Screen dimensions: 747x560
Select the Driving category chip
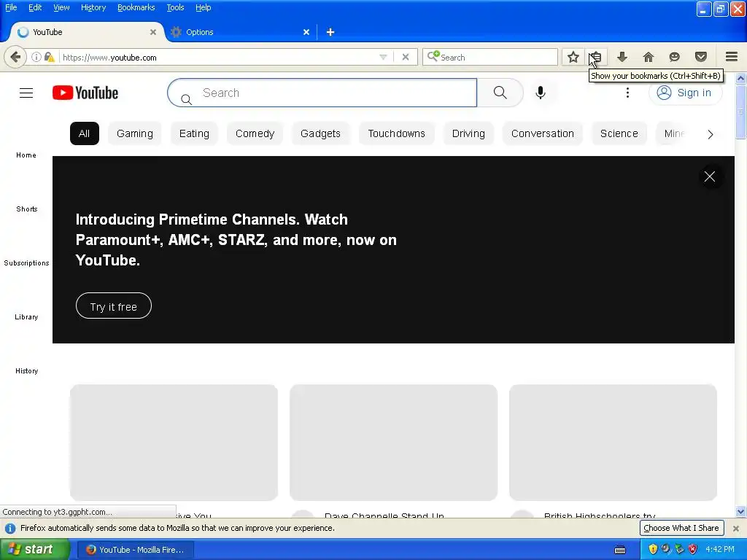(468, 133)
